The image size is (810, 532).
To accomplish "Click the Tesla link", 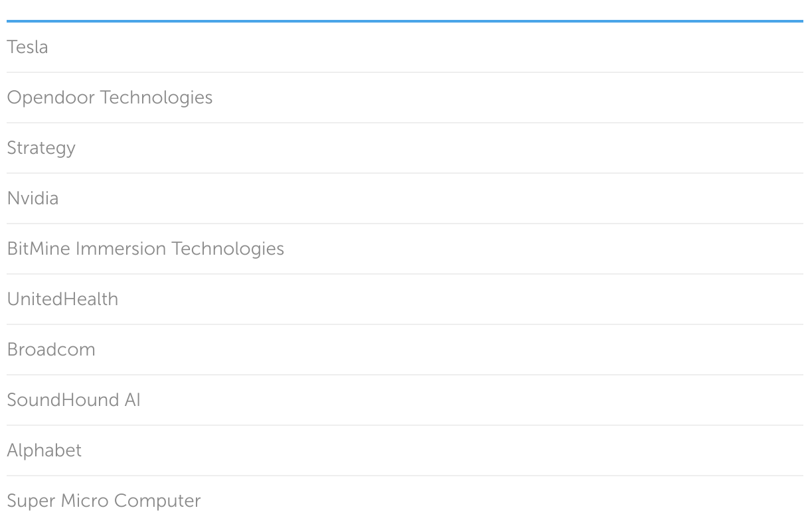I will click(x=27, y=47).
